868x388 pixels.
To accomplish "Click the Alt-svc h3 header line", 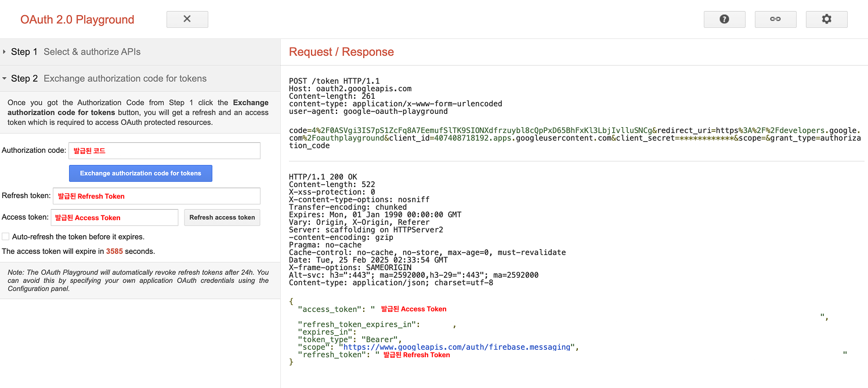I will 414,275.
